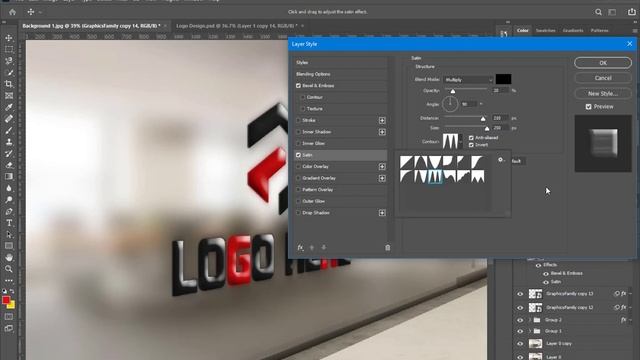Enable the Stroke effect checkbox
The image size is (640, 360).
[298, 120]
